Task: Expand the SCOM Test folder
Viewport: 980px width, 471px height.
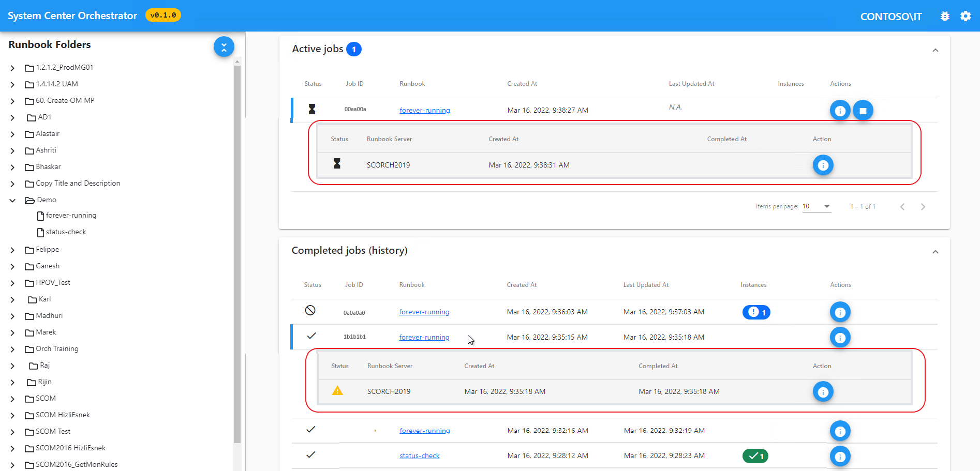Action: 12,431
